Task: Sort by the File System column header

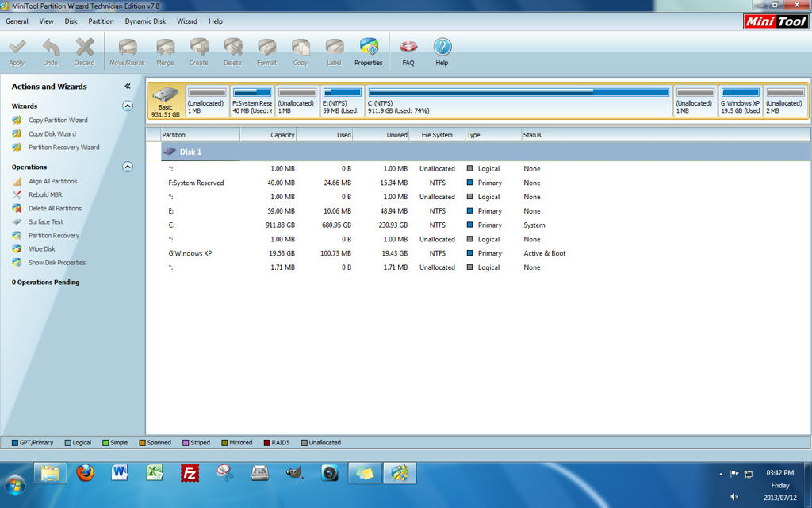Action: click(x=437, y=135)
